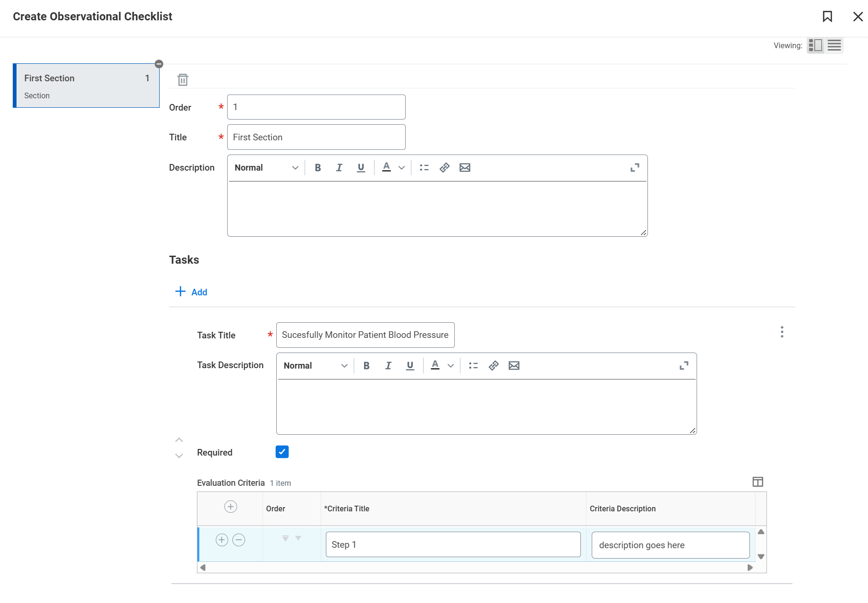
Task: Click the Task Title input field
Action: [x=365, y=335]
